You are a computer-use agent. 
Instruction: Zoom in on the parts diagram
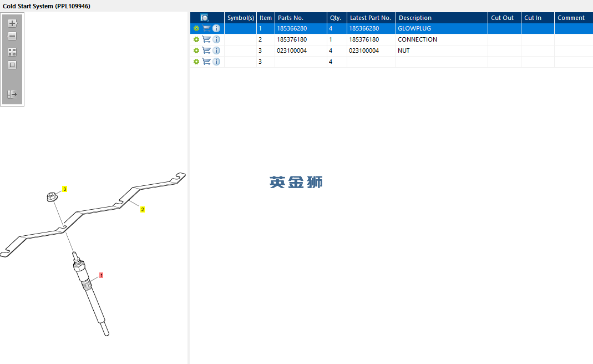tap(12, 23)
